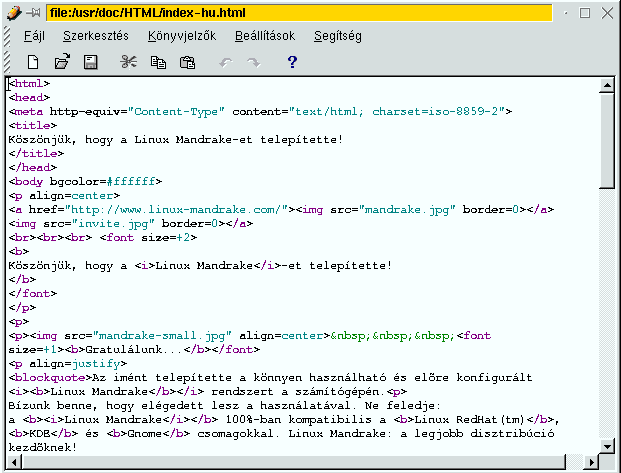Click the horizontal scrollbar left arrow
Screen dimensions: 621x473
click(14, 462)
